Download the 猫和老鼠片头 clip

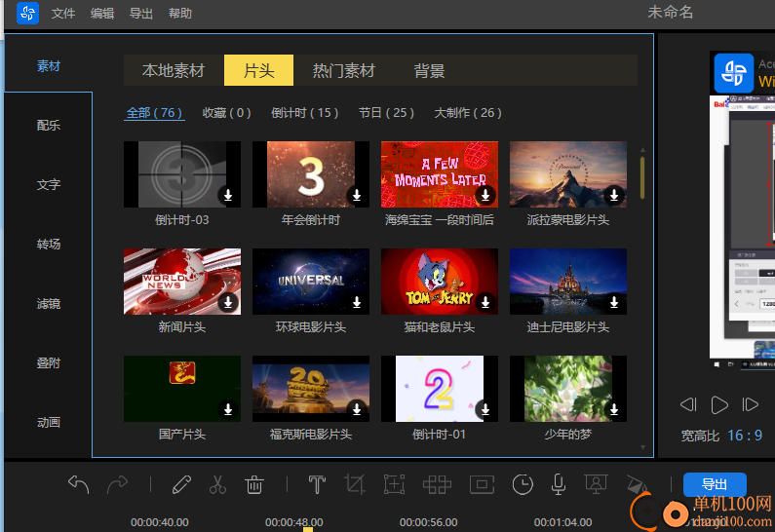click(x=485, y=302)
